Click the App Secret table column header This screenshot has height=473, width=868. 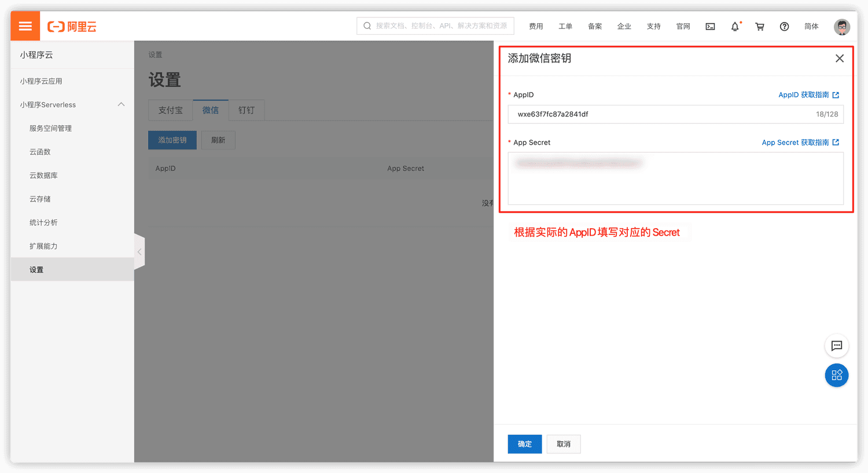pyautogui.click(x=406, y=168)
